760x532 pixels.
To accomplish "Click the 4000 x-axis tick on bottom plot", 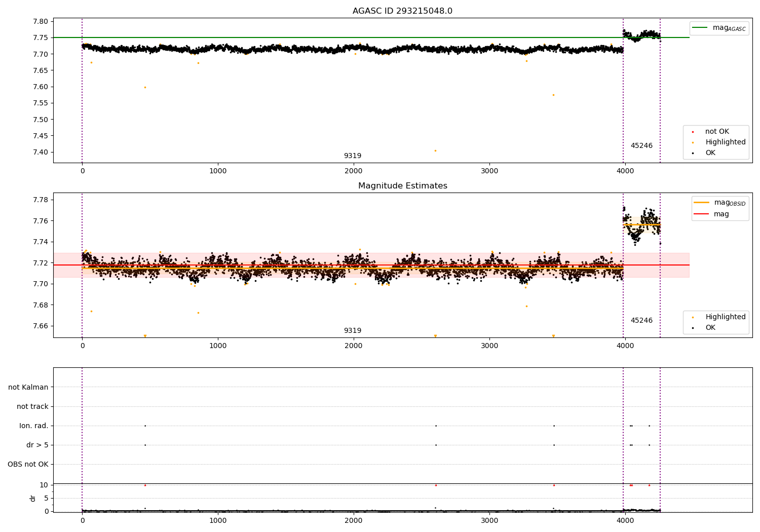I will click(625, 520).
